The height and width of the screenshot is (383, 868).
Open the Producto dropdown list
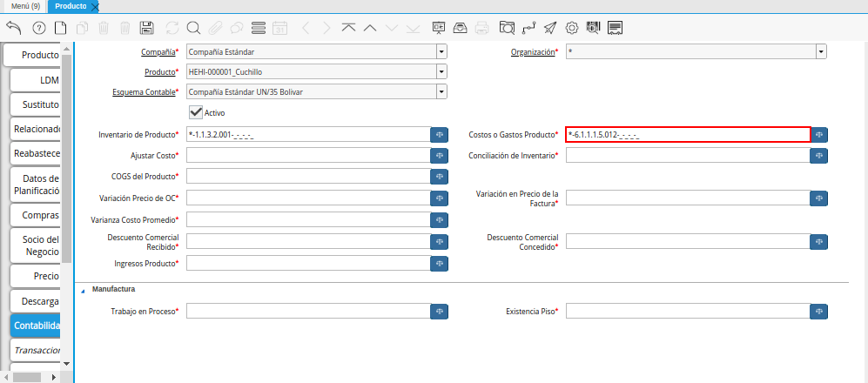point(441,71)
